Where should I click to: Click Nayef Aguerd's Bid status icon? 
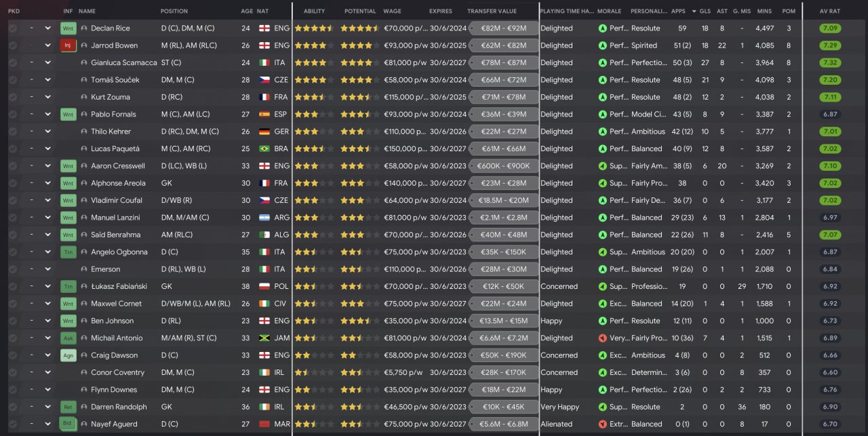click(68, 424)
